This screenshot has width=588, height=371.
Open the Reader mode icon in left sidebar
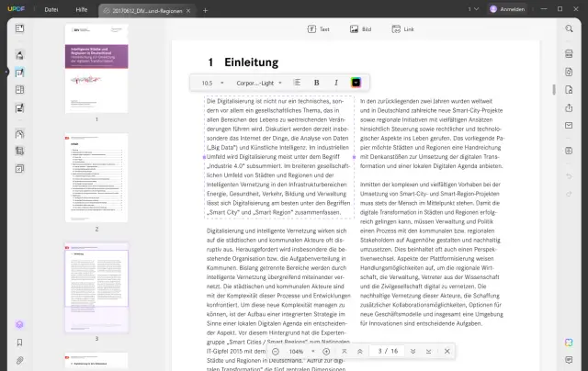[x=19, y=28]
